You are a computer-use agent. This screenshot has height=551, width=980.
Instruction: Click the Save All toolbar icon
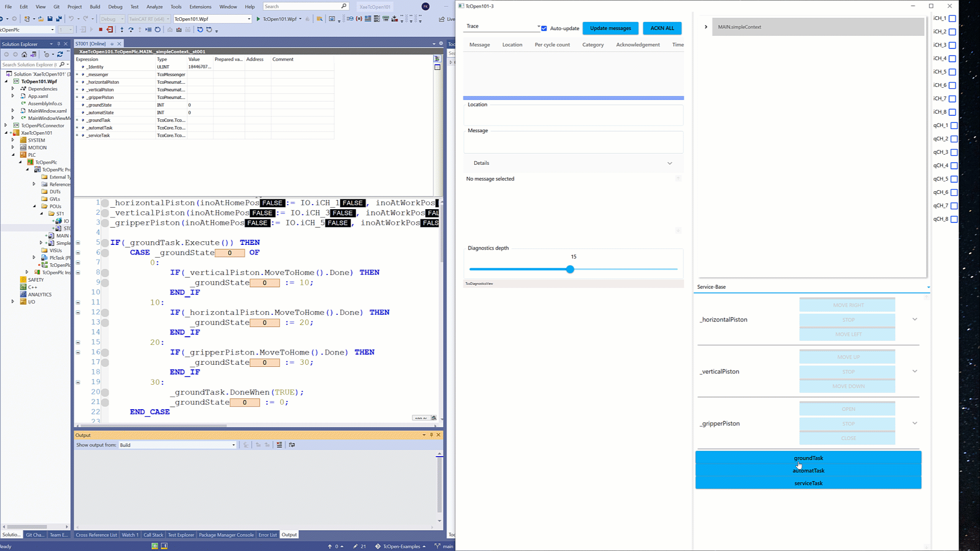(59, 19)
